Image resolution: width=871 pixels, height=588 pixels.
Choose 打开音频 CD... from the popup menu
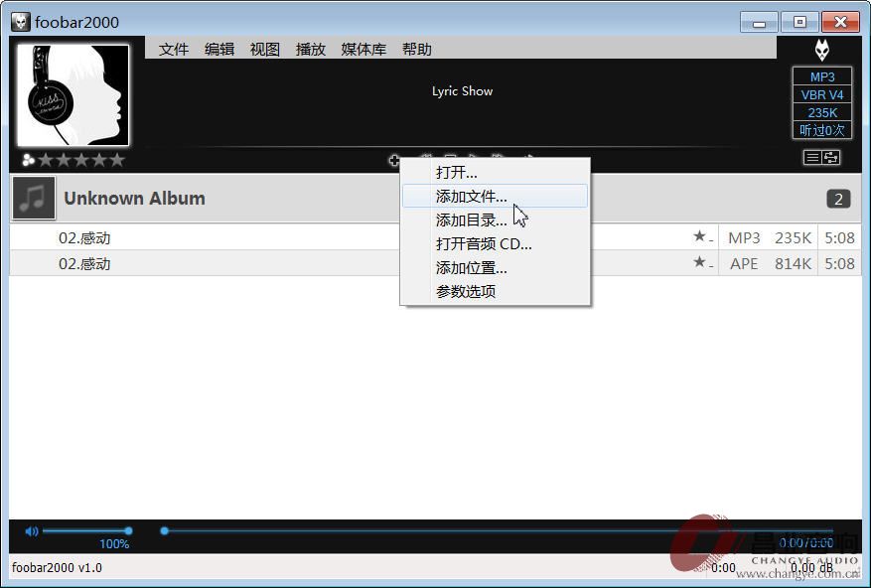495,244
